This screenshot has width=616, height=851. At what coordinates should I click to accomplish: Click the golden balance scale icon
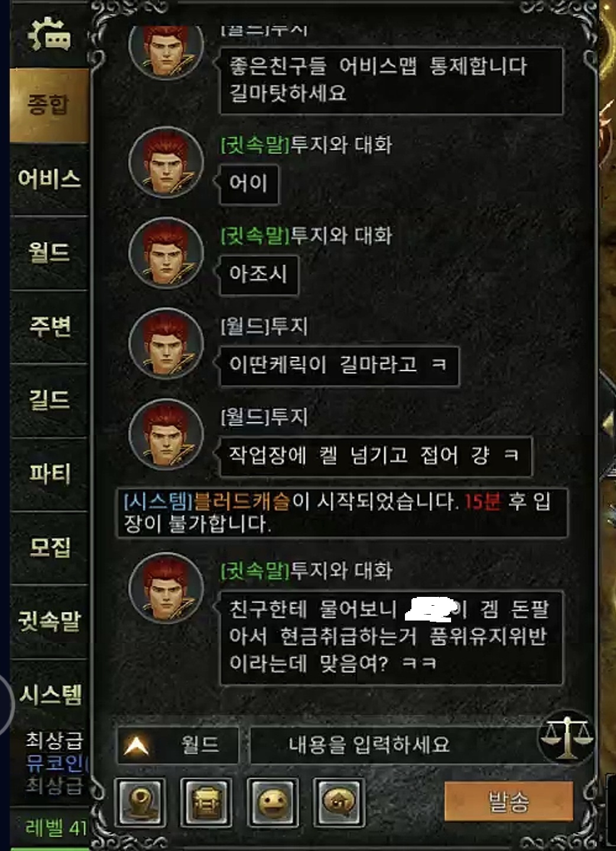click(x=566, y=737)
